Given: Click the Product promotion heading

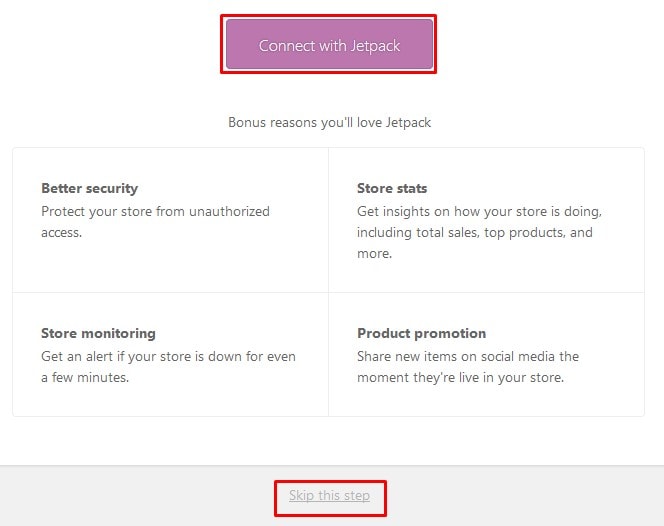Looking at the screenshot, I should [421, 333].
